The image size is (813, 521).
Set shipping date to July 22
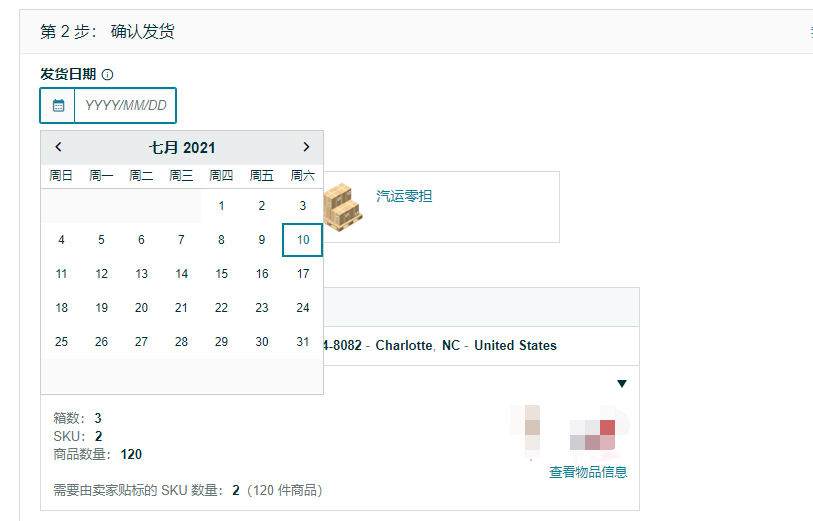221,308
